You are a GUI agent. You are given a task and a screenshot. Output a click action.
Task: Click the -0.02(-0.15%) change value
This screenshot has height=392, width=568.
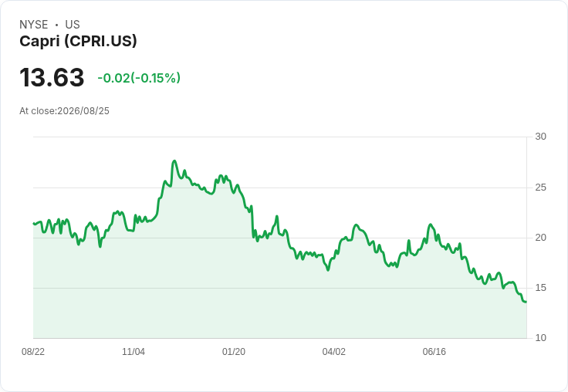coord(139,78)
